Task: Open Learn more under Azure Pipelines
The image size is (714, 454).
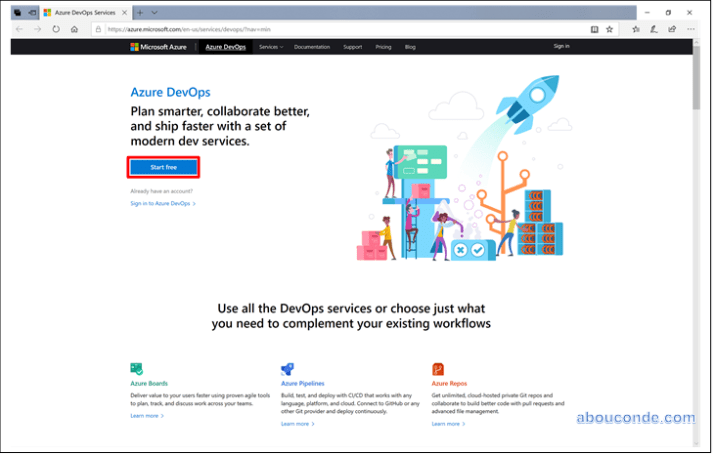Action: coord(297,424)
